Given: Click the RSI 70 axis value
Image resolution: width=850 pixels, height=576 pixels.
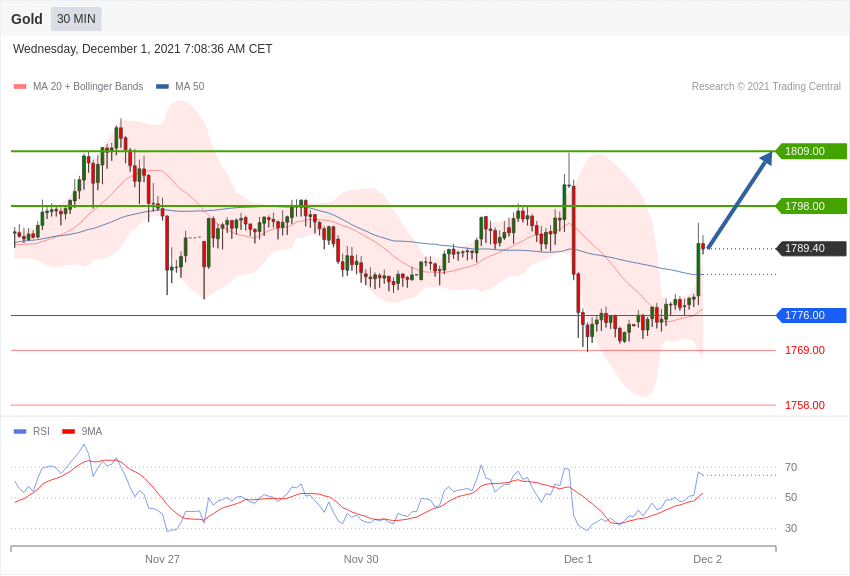Looking at the screenshot, I should (791, 467).
